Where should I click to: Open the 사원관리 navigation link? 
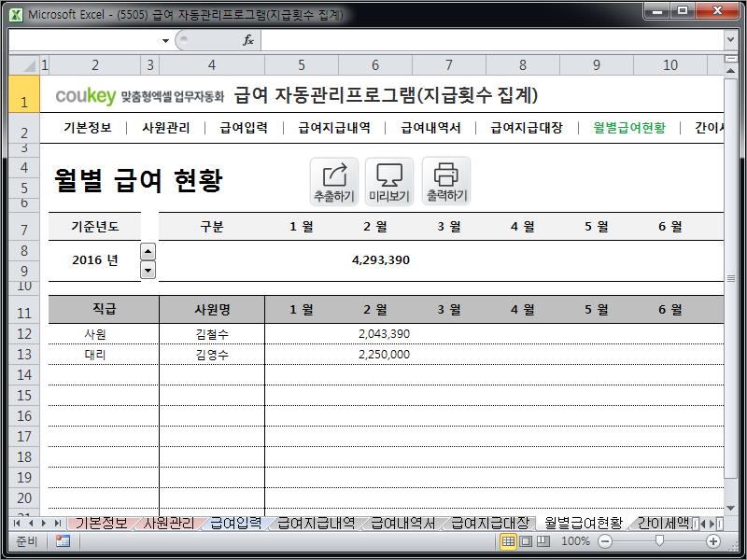pyautogui.click(x=166, y=128)
